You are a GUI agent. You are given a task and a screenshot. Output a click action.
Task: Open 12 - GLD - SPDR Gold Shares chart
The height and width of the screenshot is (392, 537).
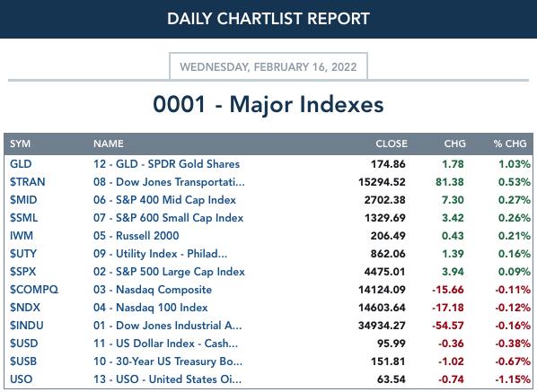point(166,164)
